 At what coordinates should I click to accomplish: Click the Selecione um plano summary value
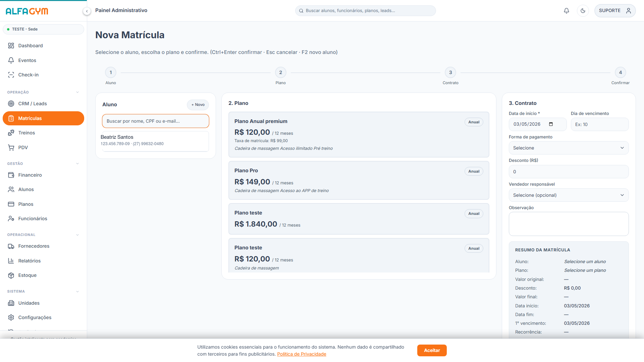coord(585,270)
